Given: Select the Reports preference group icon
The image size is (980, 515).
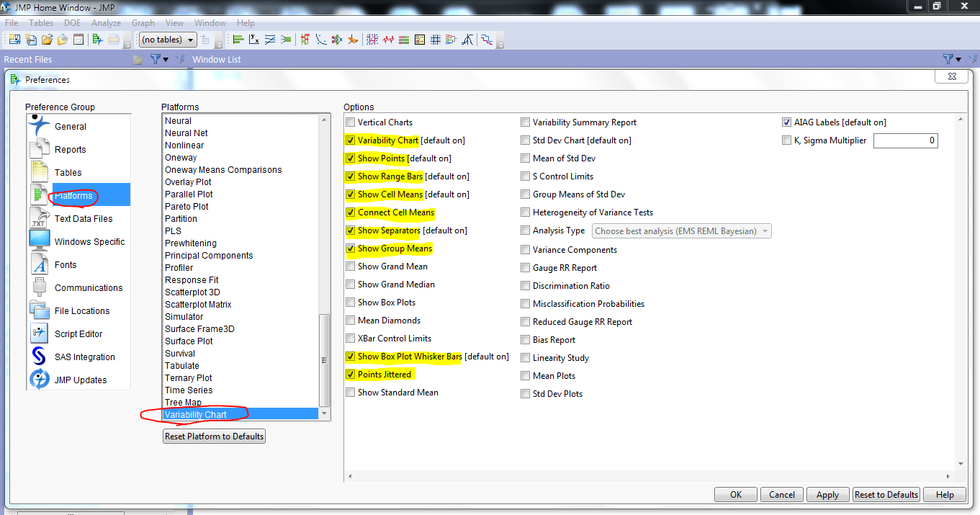Looking at the screenshot, I should pyautogui.click(x=40, y=148).
